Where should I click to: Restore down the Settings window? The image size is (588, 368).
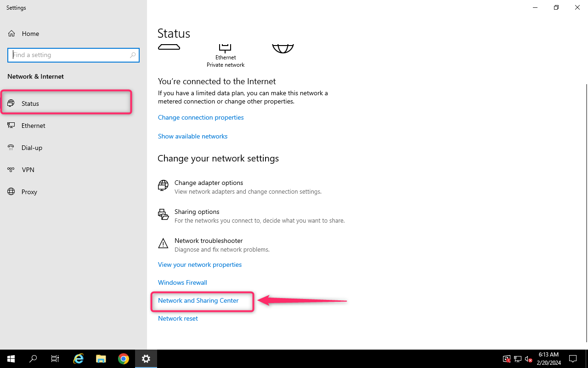(556, 7)
